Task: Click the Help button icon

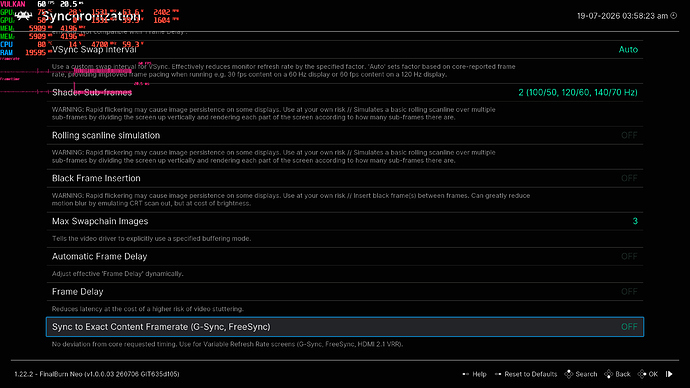Action: tap(466, 374)
